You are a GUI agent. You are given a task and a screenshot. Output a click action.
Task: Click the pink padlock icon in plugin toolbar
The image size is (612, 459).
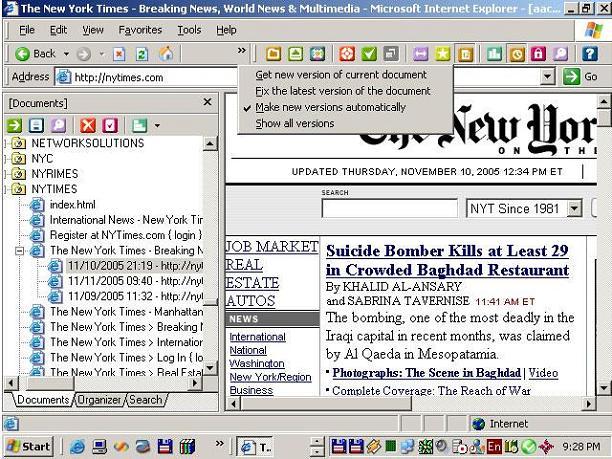(x=538, y=53)
